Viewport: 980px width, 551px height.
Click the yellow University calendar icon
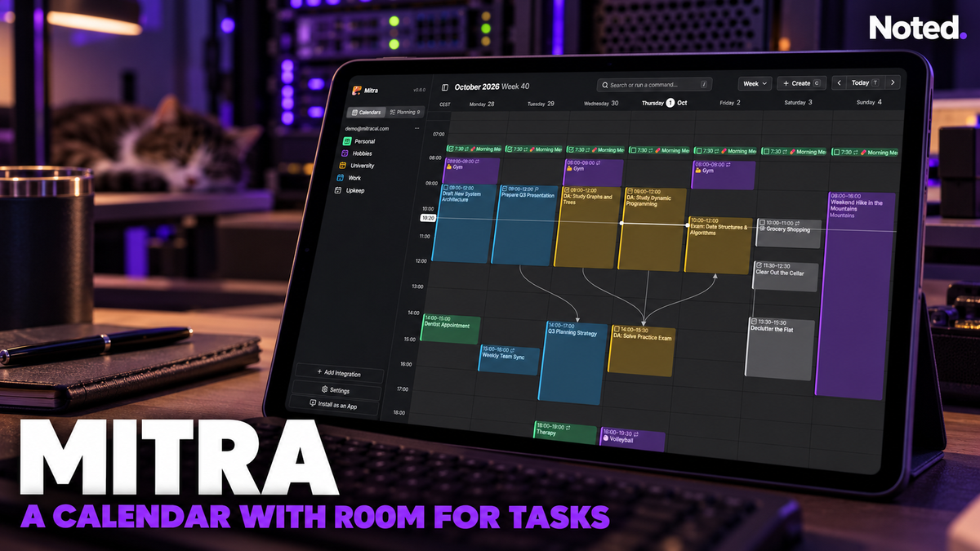click(x=342, y=166)
